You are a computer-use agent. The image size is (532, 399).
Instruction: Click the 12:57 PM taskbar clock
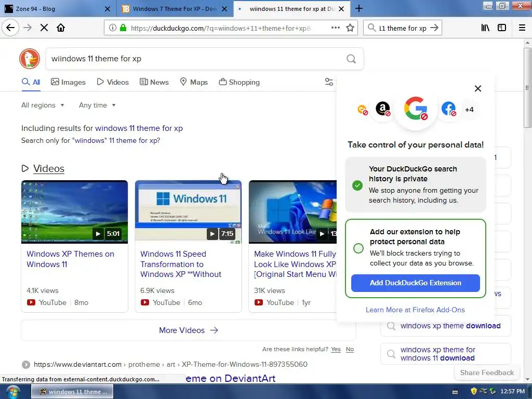pos(512,392)
